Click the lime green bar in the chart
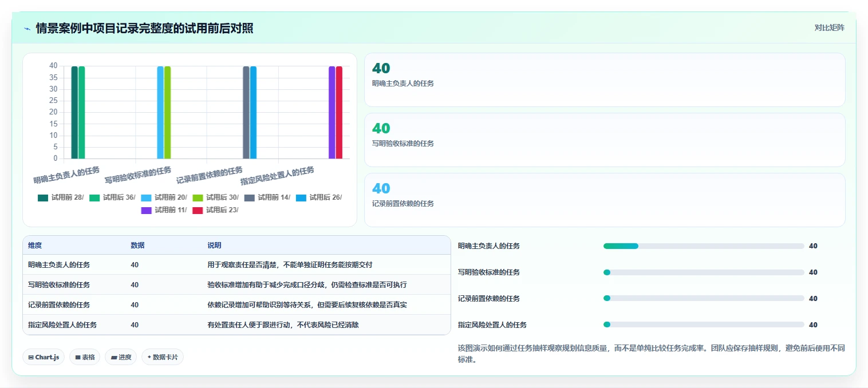Viewport: 868px width, 388px height. pyautogui.click(x=167, y=112)
